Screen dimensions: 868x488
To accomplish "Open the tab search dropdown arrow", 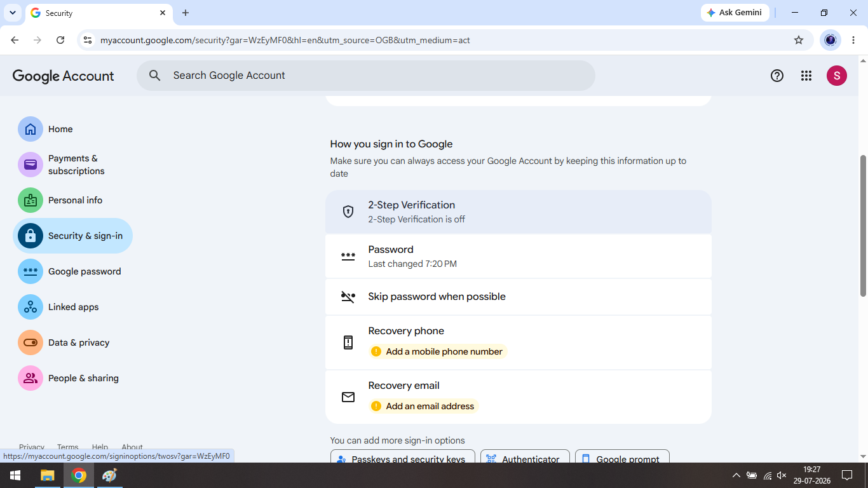I will [x=12, y=13].
